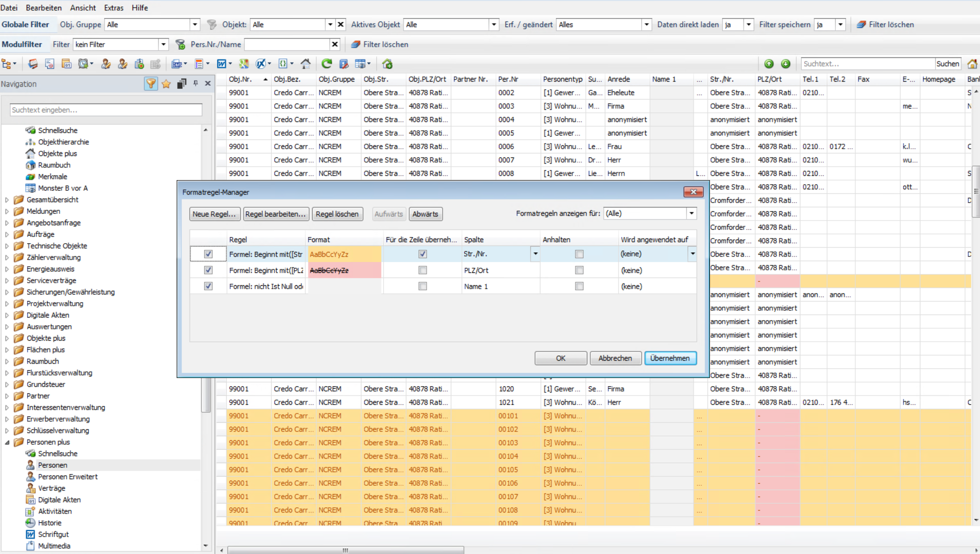Click the list layout toolbar icon
The width and height of the screenshot is (980, 554).
(199, 64)
